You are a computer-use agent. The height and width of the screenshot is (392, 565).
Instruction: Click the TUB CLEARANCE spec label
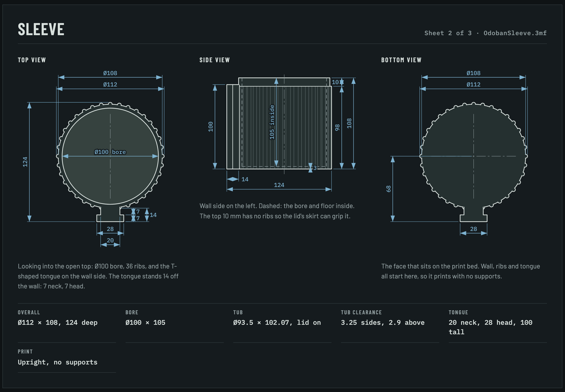click(361, 312)
